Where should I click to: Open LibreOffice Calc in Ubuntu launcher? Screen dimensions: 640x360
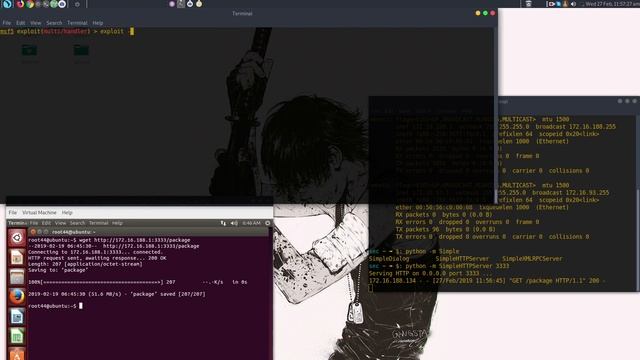click(x=17, y=336)
